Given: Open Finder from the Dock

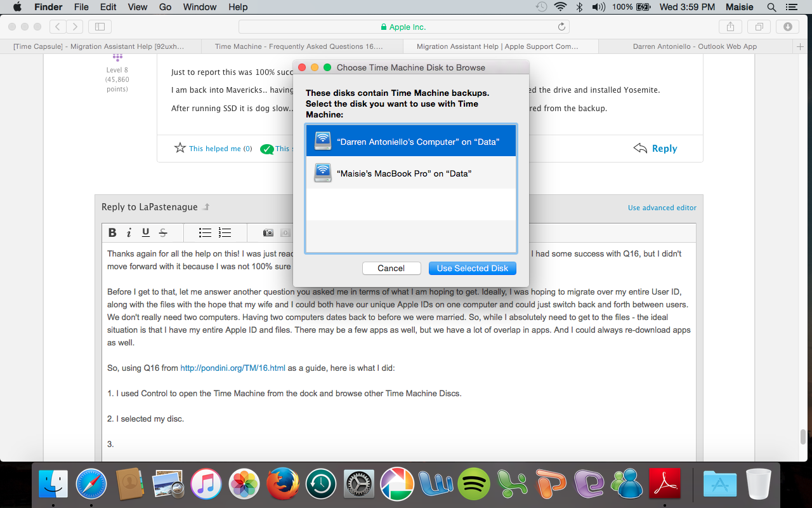Looking at the screenshot, I should click(53, 485).
